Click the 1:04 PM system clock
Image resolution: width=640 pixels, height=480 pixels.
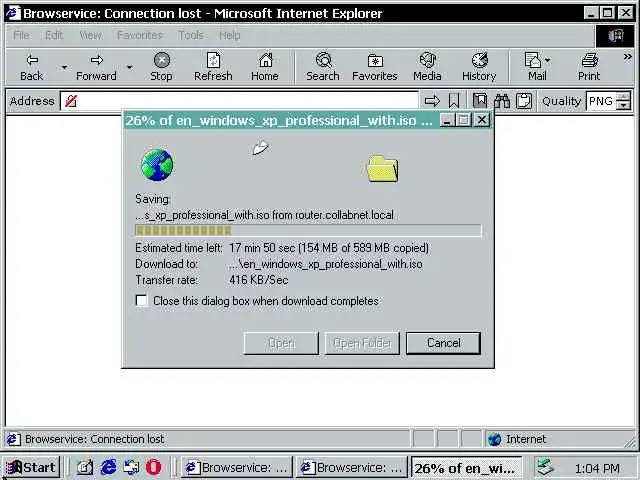597,468
